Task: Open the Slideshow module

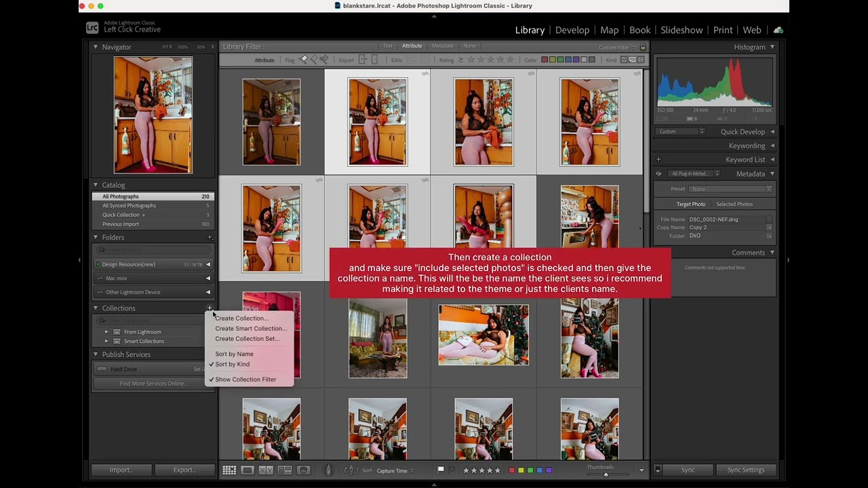Action: coord(682,30)
